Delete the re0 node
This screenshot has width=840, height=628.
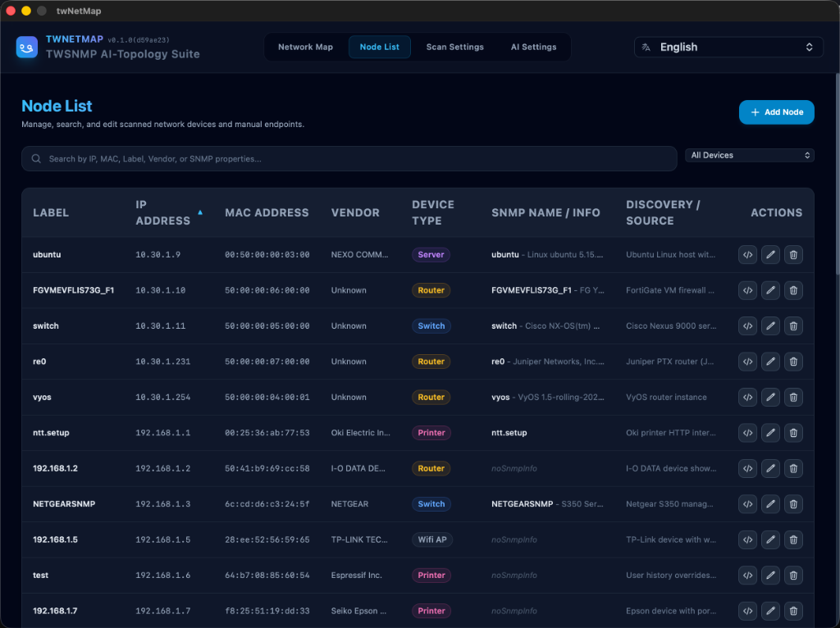793,362
